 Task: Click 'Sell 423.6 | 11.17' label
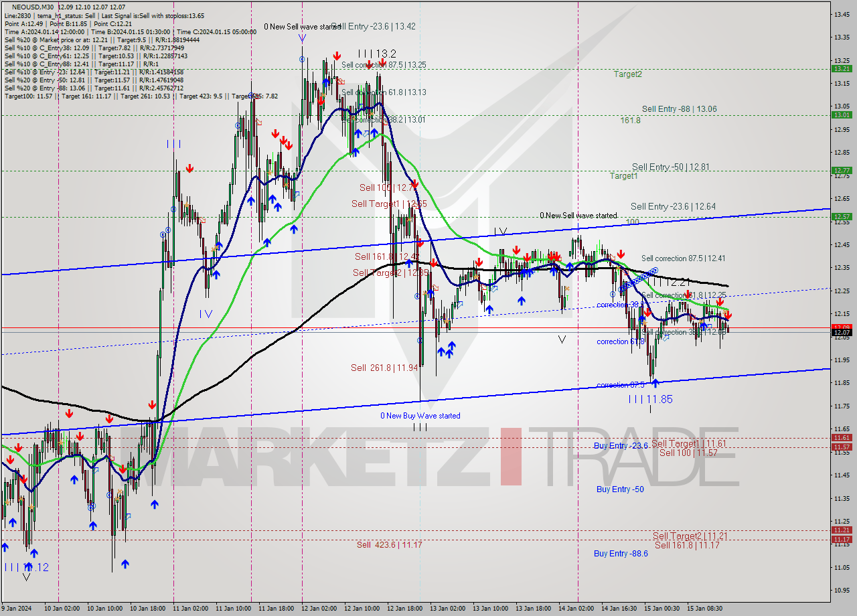(x=389, y=545)
